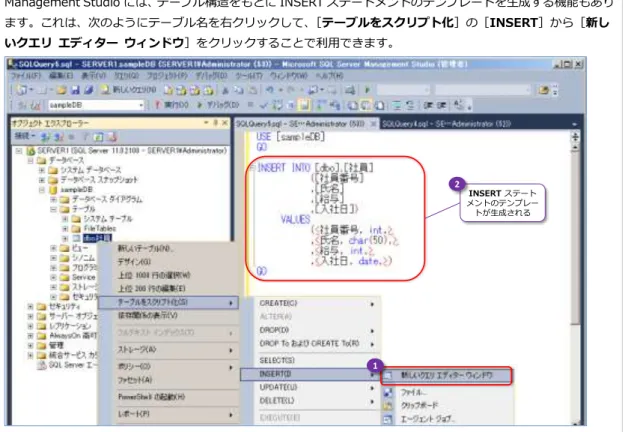
Task: Open the sampleDB database dropdown
Action: click(96, 105)
